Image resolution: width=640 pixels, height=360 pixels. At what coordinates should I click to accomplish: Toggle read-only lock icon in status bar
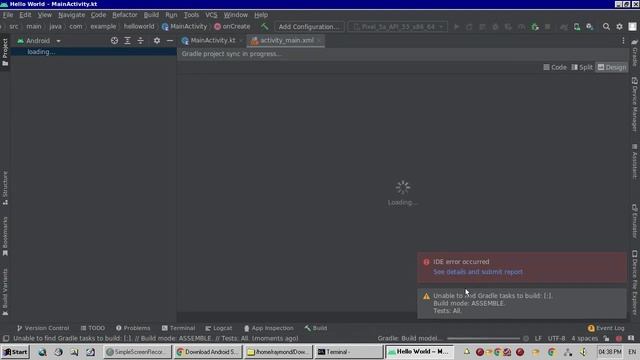click(x=606, y=338)
